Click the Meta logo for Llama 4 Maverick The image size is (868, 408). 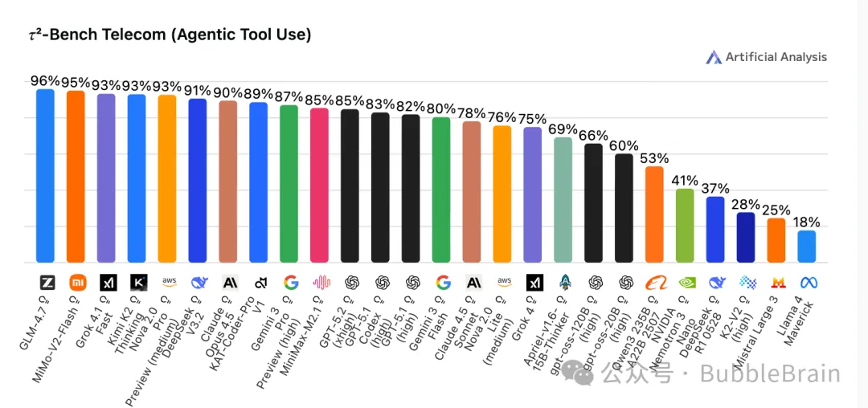[x=808, y=282]
